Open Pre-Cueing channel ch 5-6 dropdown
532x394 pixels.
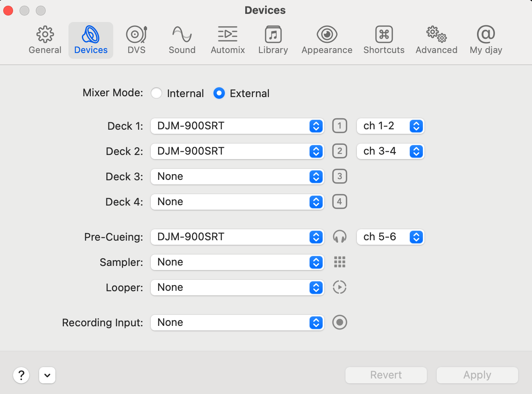[390, 237]
